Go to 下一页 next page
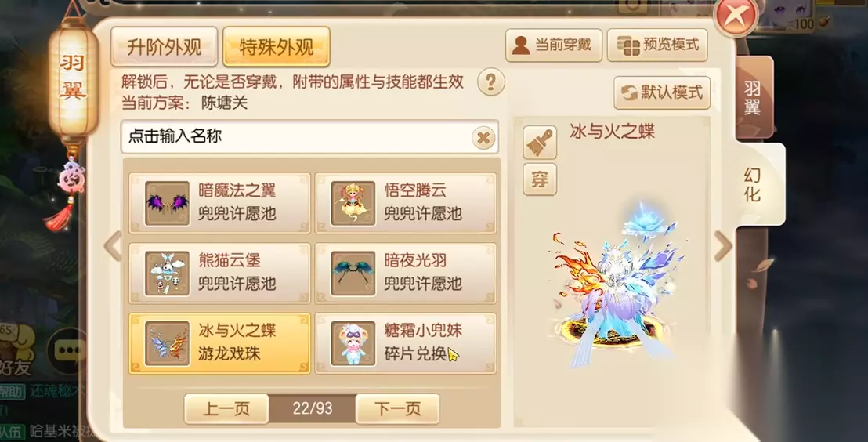Viewport: 868px width, 442px height. (x=397, y=409)
